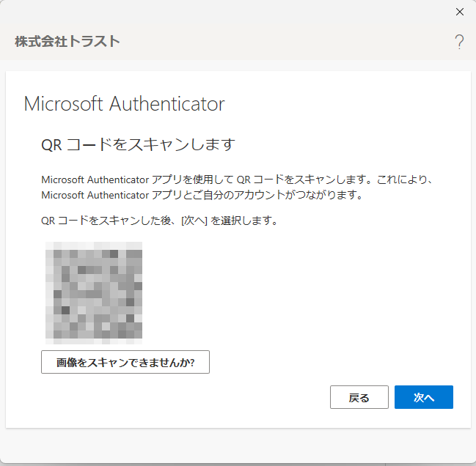476x466 pixels.
Task: Click the text ending これにより、
Action: click(x=237, y=180)
